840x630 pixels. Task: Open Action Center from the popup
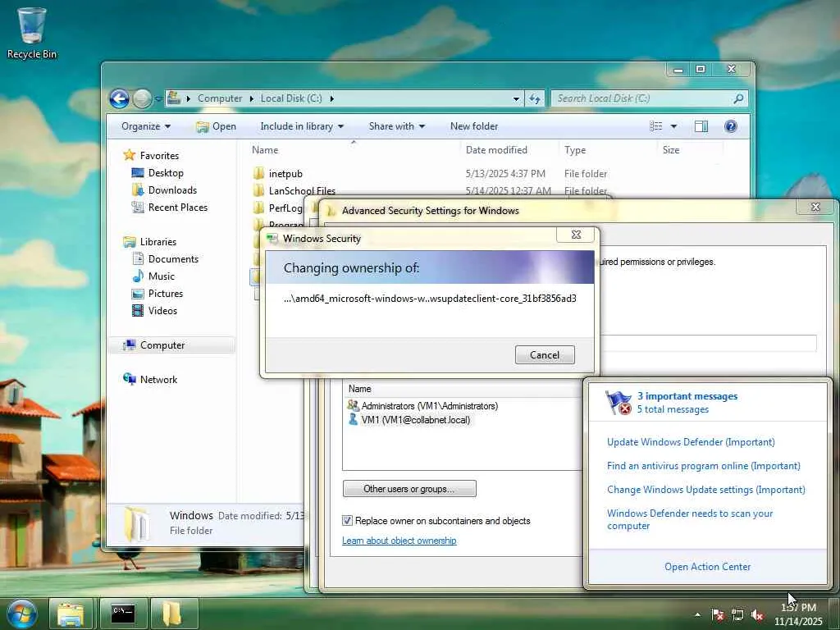point(707,567)
